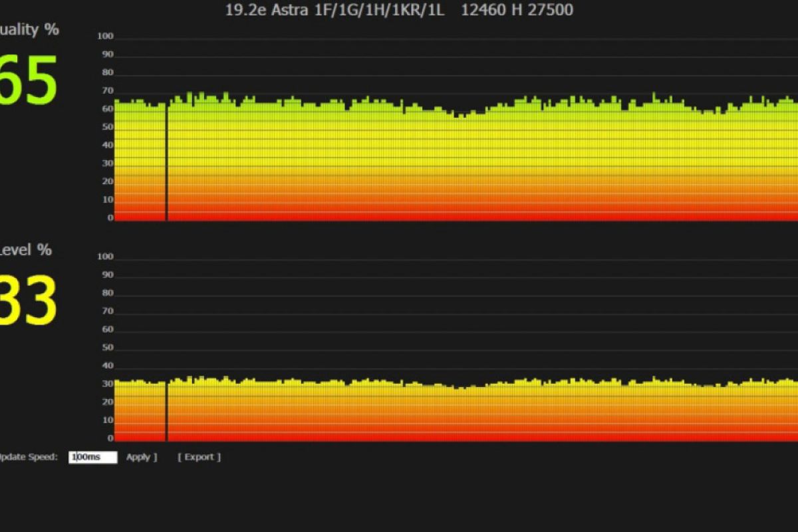Image resolution: width=798 pixels, height=532 pixels.
Task: Click the Update Speed label
Action: [x=29, y=458]
